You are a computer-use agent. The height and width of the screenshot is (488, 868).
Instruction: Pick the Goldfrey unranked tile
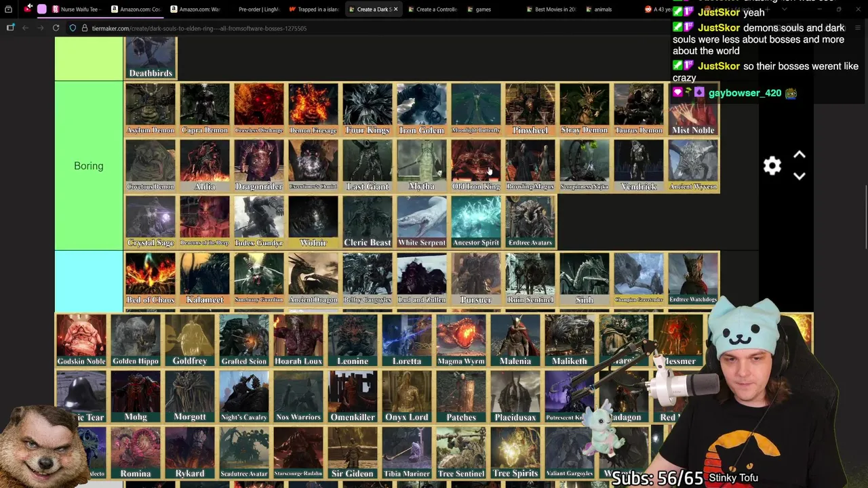190,340
